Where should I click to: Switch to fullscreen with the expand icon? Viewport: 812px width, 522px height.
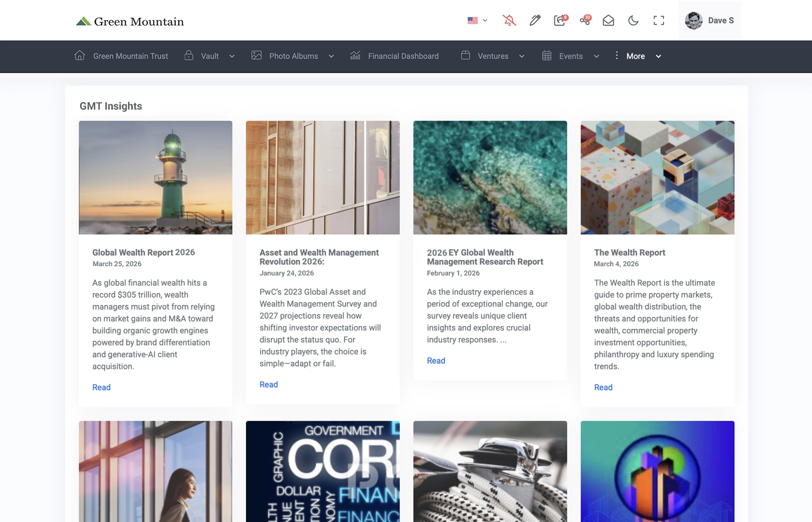pos(659,20)
